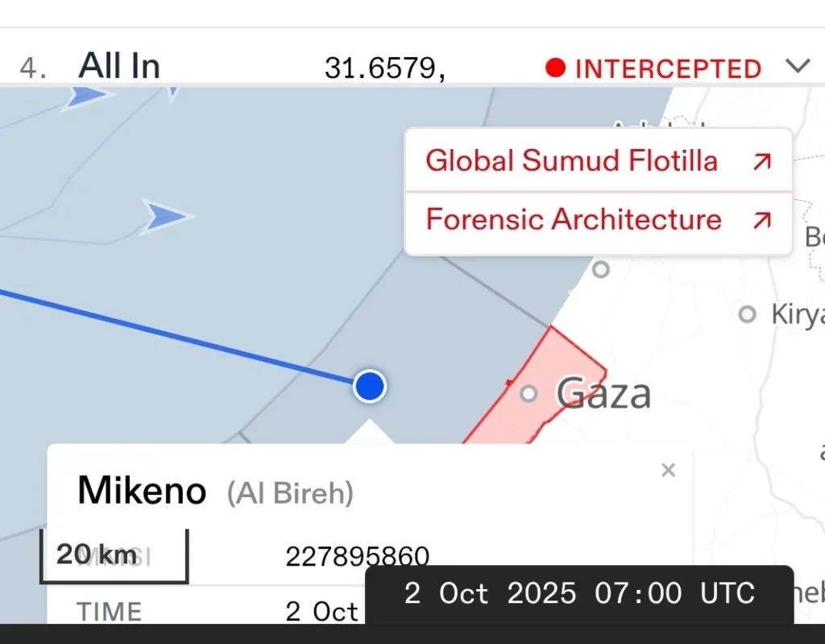Image resolution: width=825 pixels, height=644 pixels.
Task: Select the All In vessel row name
Action: pyautogui.click(x=119, y=65)
